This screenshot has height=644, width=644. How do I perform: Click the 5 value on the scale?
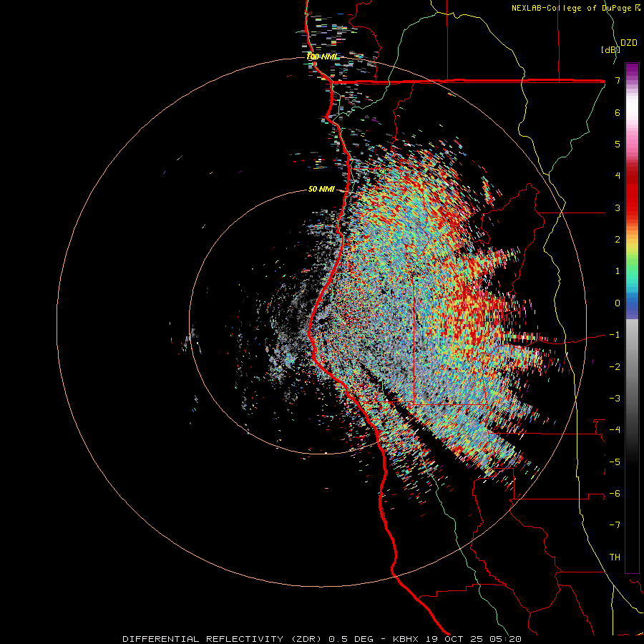point(618,144)
